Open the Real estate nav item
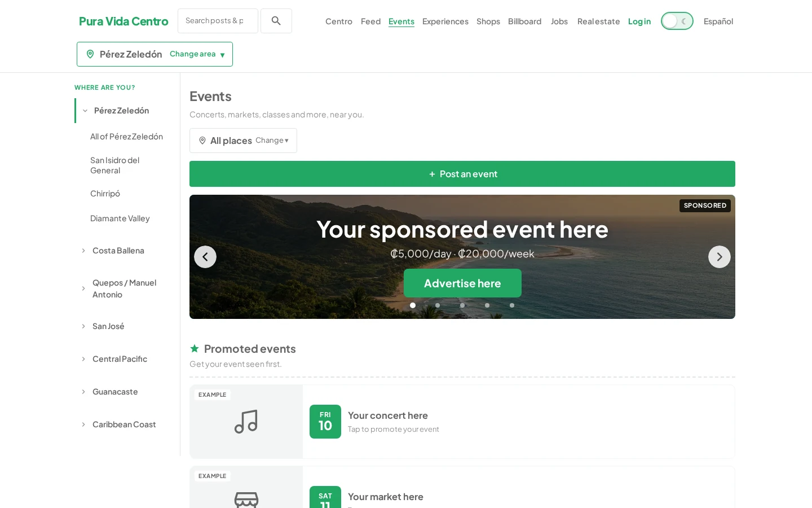 598,21
